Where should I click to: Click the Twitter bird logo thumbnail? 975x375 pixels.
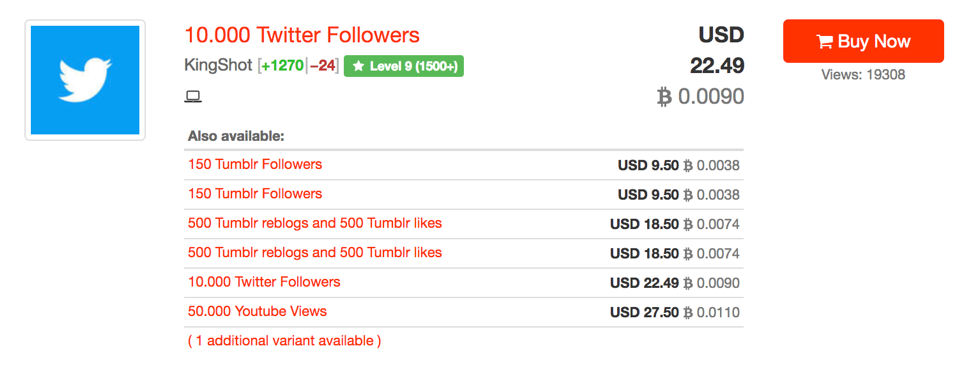(x=85, y=80)
